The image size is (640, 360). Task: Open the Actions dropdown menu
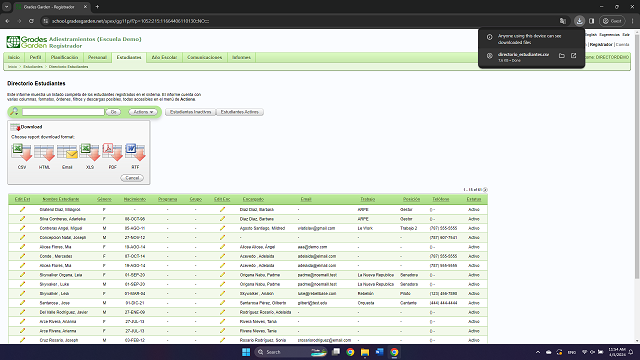coord(143,112)
